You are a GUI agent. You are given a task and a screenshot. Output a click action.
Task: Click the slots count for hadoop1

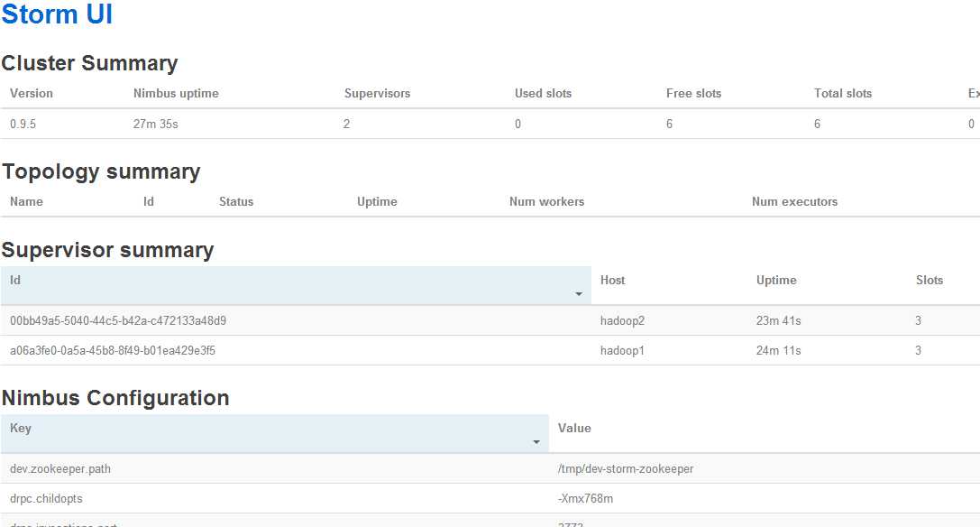(918, 350)
